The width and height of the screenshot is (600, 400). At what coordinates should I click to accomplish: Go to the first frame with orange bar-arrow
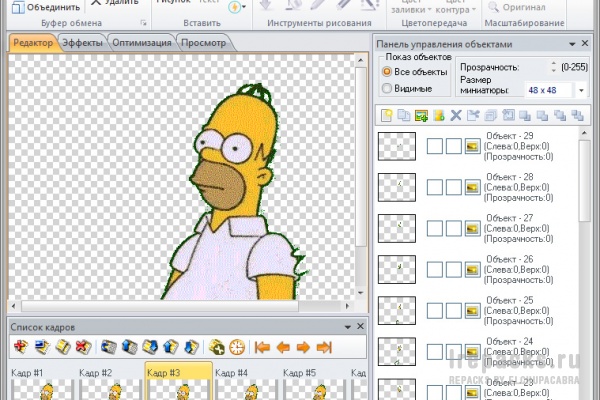[x=262, y=347]
